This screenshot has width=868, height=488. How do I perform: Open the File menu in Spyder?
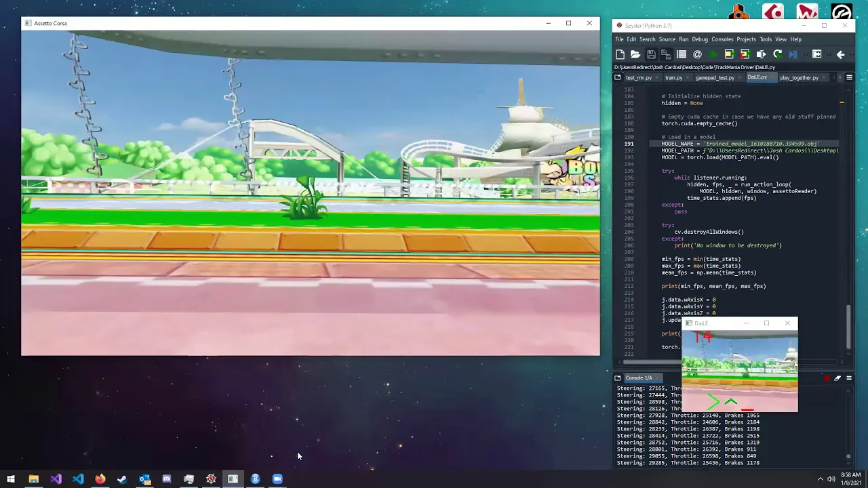coord(619,39)
